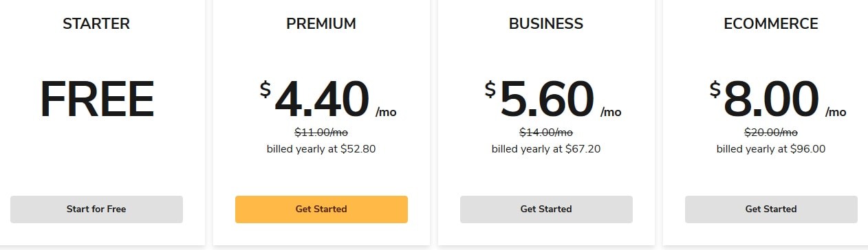
Task: Click the PREMIUM plan heading
Action: click(x=321, y=24)
